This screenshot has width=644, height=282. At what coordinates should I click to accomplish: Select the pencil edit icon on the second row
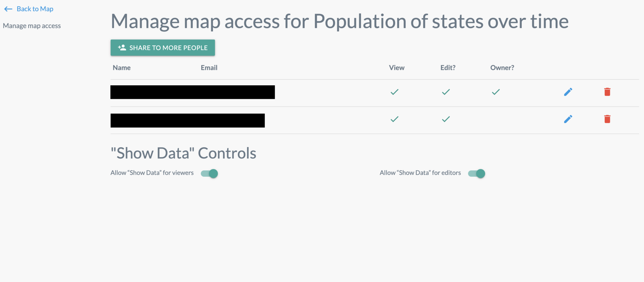coord(568,119)
